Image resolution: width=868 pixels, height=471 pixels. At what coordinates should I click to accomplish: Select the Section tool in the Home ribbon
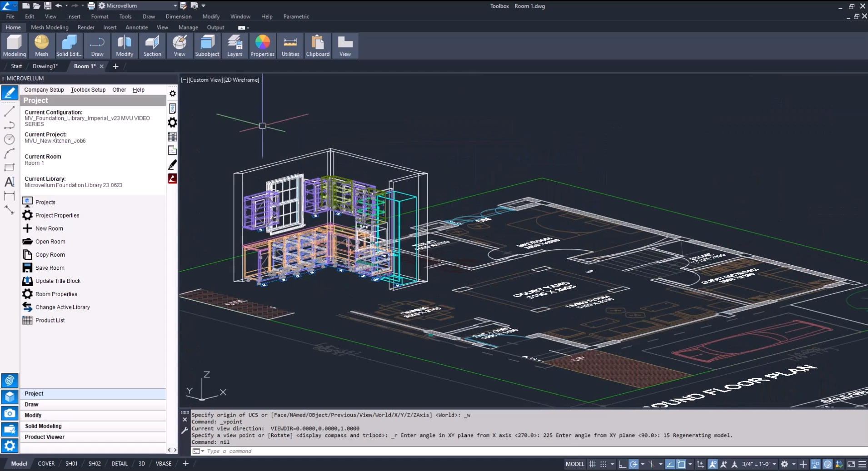[x=152, y=45]
